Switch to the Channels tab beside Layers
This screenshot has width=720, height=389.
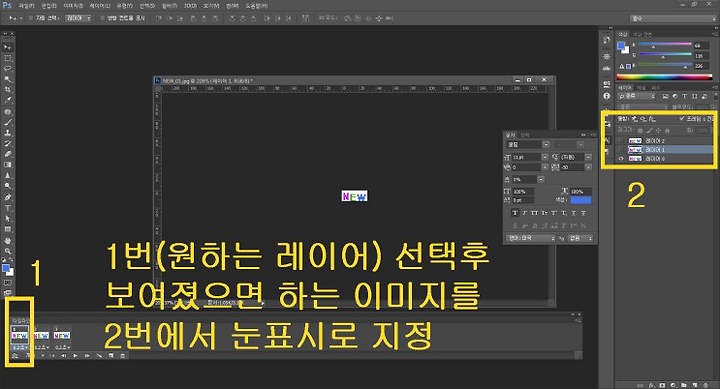pyautogui.click(x=641, y=88)
